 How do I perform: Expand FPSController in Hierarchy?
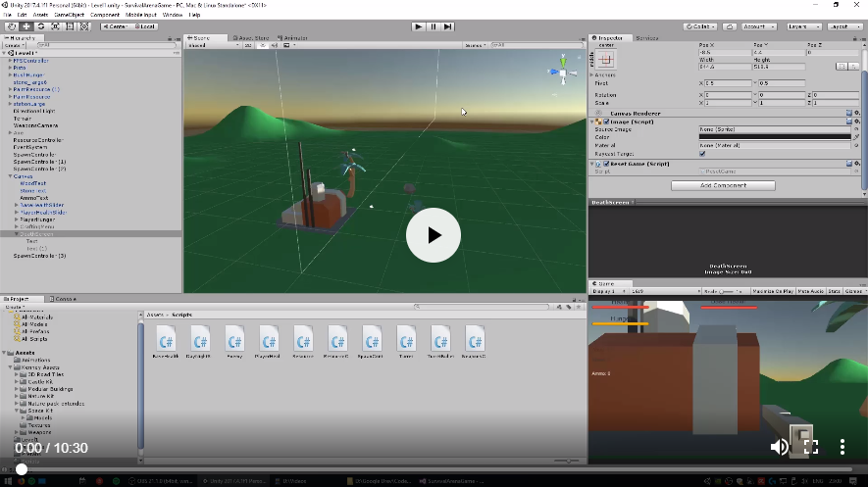(10, 60)
